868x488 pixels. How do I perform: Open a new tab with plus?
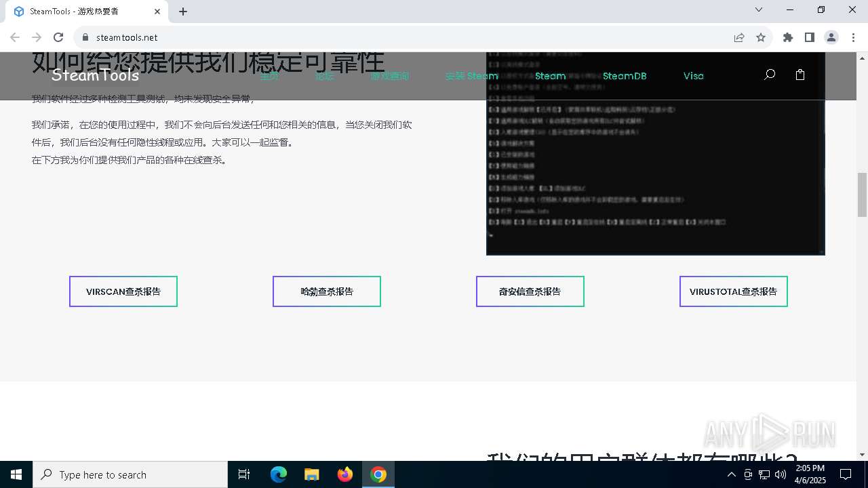[183, 12]
